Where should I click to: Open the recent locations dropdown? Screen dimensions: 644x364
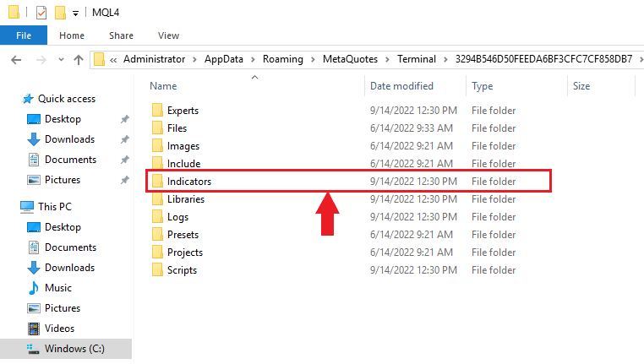(x=61, y=60)
